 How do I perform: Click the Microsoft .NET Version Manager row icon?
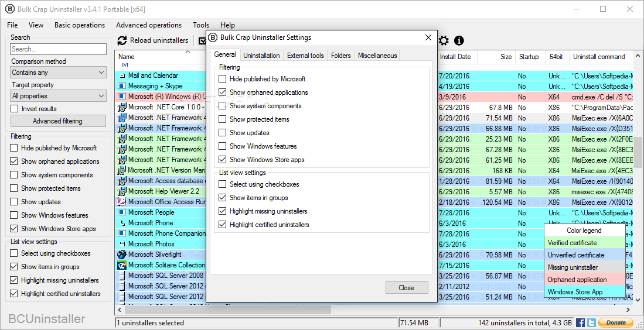121,170
